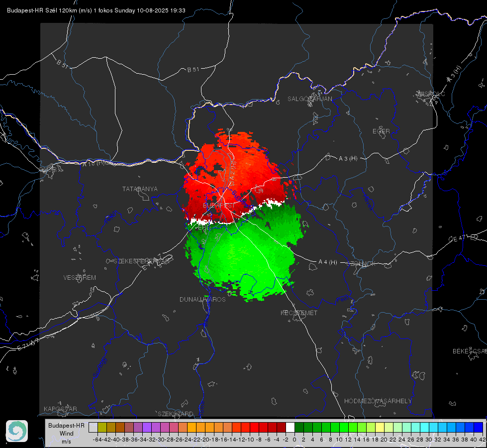The width and height of the screenshot is (487, 448).
Task: Pick the light gray leftmost legend swatch
Action: (x=93, y=428)
